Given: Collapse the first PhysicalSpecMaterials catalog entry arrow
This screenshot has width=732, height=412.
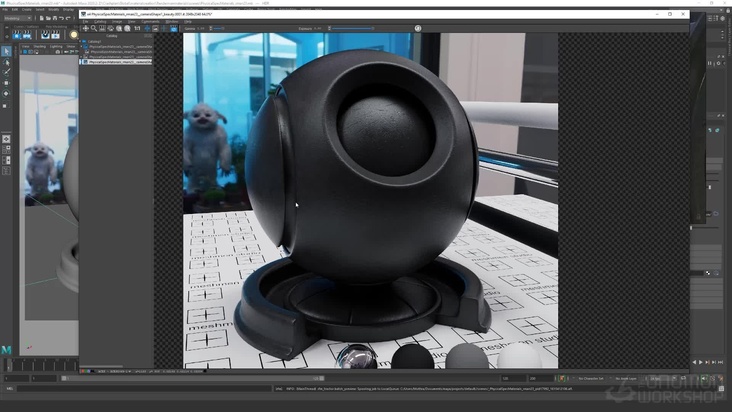Looking at the screenshot, I should (x=82, y=47).
